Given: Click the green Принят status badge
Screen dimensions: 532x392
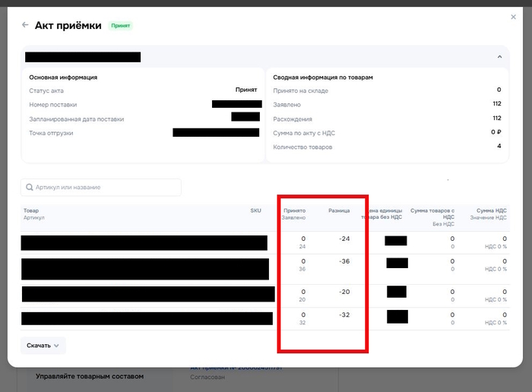Looking at the screenshot, I should pos(121,25).
